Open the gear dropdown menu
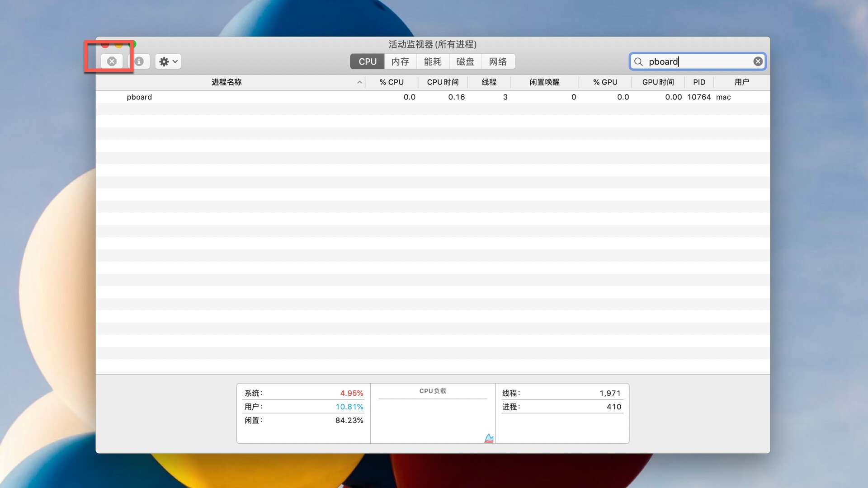868x488 pixels. pos(174,61)
